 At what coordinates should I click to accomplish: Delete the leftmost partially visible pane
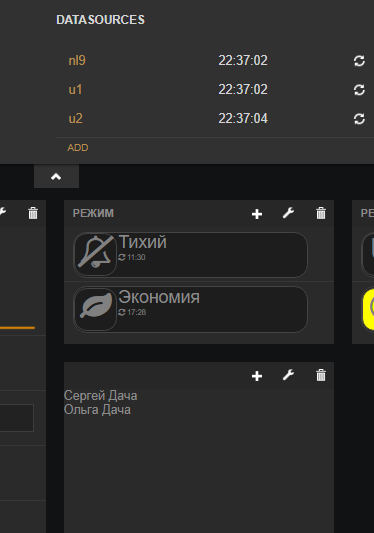tap(33, 213)
